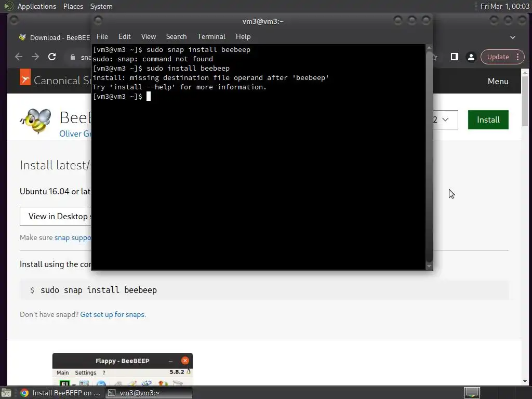The image size is (532, 399).
Task: Open the snap support link
Action: tap(73, 237)
